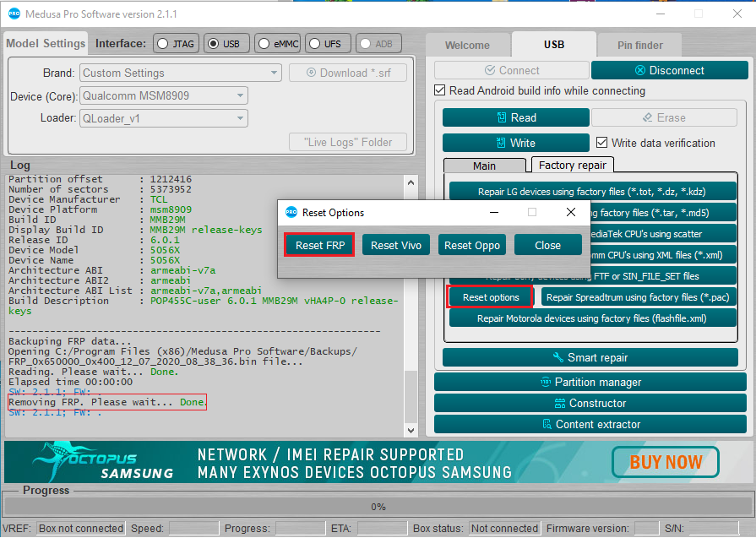Click the 'Not connected' Box status field
Viewport: 756px width, 538px height.
click(x=504, y=529)
